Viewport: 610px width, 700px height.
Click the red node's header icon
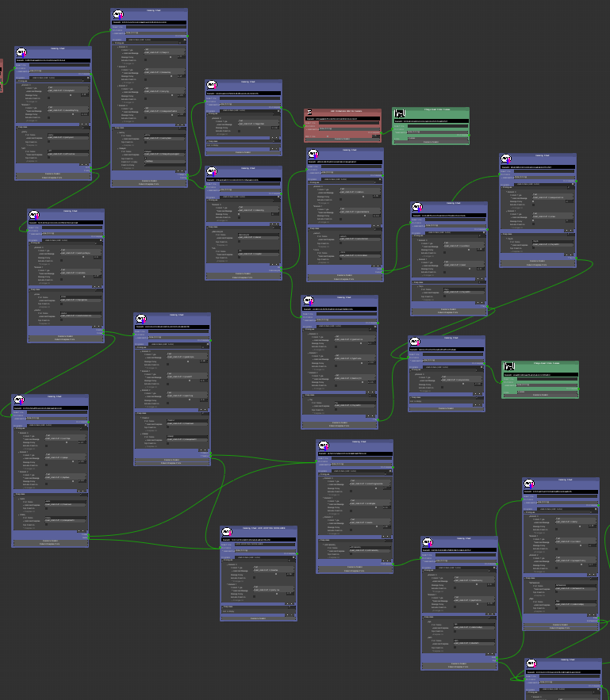[311, 113]
